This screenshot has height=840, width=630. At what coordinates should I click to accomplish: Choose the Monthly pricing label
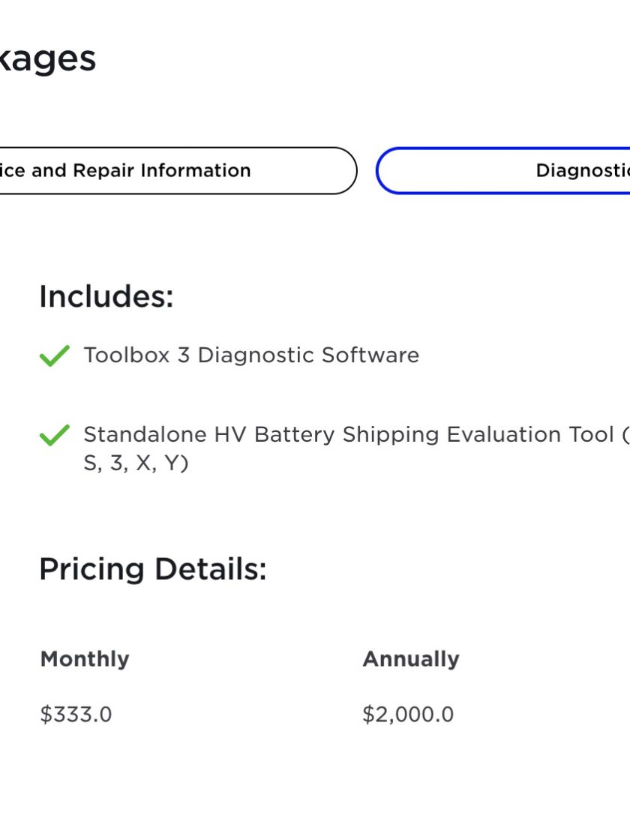pos(85,659)
